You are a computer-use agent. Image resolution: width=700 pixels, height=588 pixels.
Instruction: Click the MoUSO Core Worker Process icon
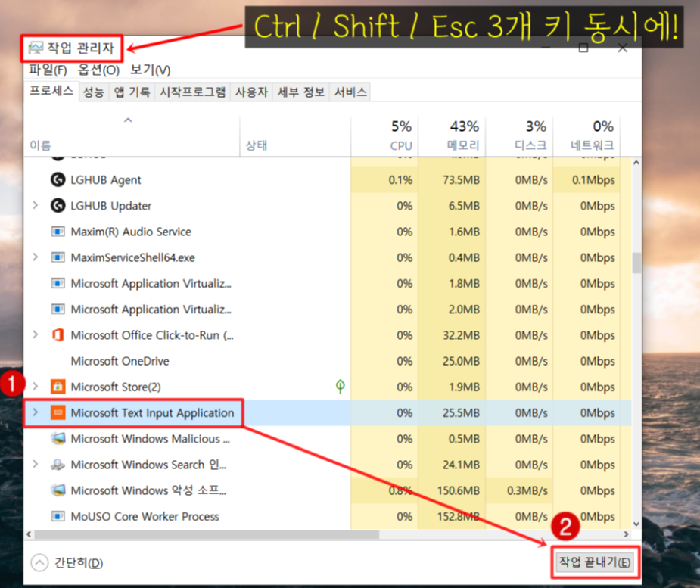(x=58, y=517)
